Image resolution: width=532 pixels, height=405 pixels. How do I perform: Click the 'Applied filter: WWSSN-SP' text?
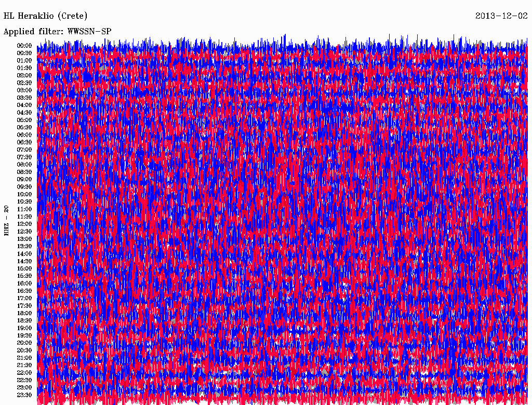pyautogui.click(x=57, y=31)
